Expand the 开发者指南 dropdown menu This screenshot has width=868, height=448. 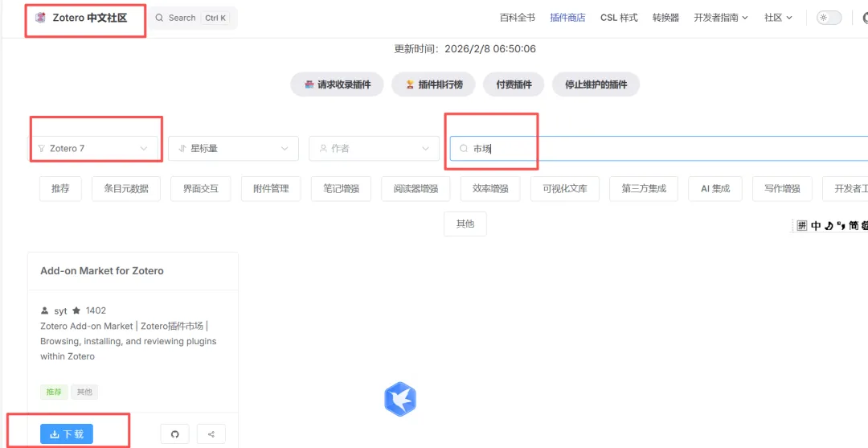(721, 18)
